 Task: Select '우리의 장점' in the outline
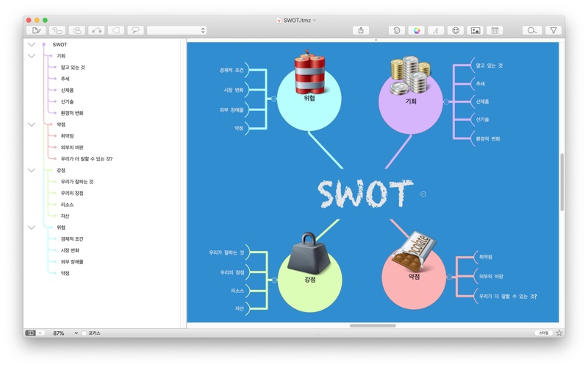72,194
